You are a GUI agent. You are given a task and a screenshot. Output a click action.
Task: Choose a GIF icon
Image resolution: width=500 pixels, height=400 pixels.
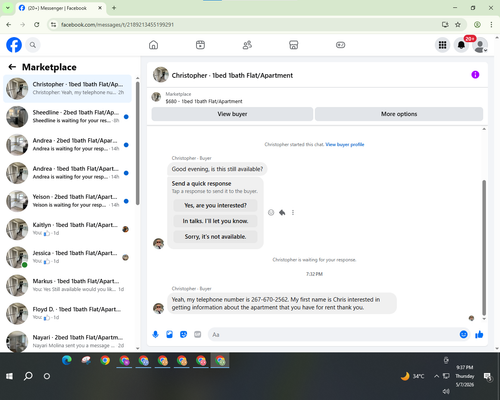point(198,334)
